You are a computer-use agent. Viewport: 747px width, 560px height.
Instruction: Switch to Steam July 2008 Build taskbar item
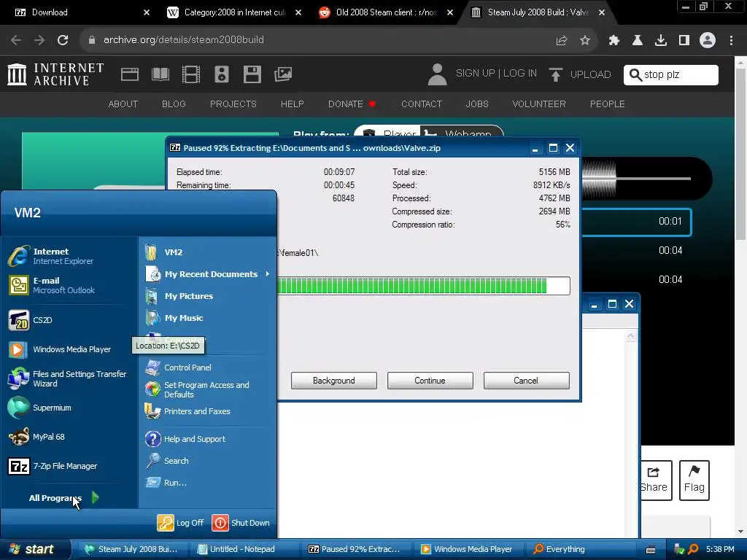pyautogui.click(x=131, y=550)
